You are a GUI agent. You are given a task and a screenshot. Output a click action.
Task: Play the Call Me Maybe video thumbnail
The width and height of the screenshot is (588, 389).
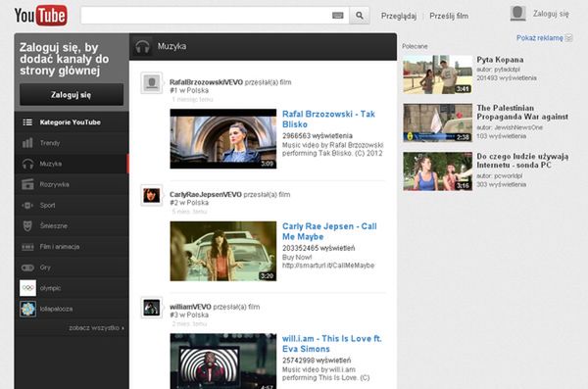click(x=223, y=251)
